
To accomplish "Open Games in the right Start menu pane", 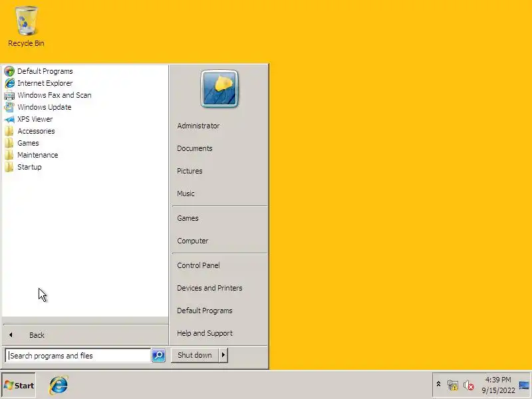I will pos(188,219).
